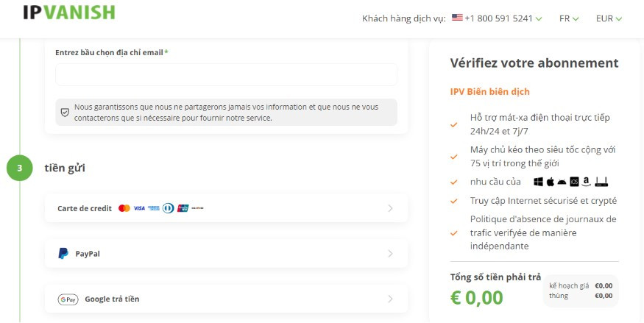Click the US flag icon by phone number

pyautogui.click(x=457, y=18)
